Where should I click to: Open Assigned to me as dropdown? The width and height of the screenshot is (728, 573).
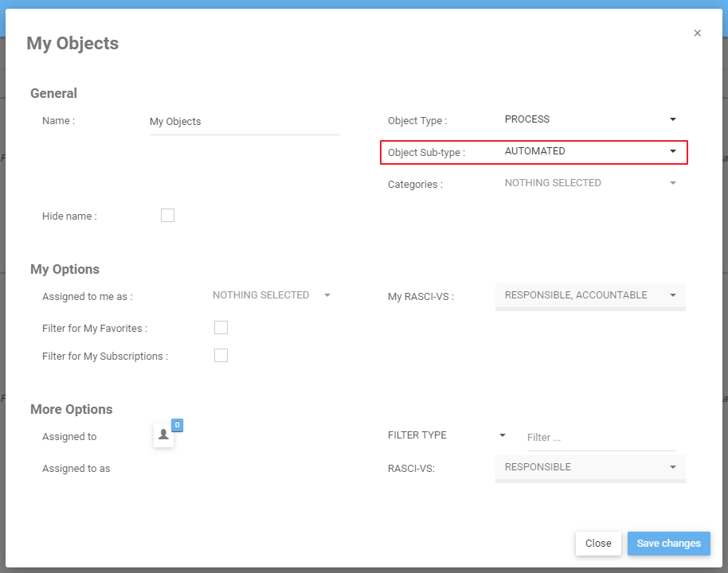[271, 295]
